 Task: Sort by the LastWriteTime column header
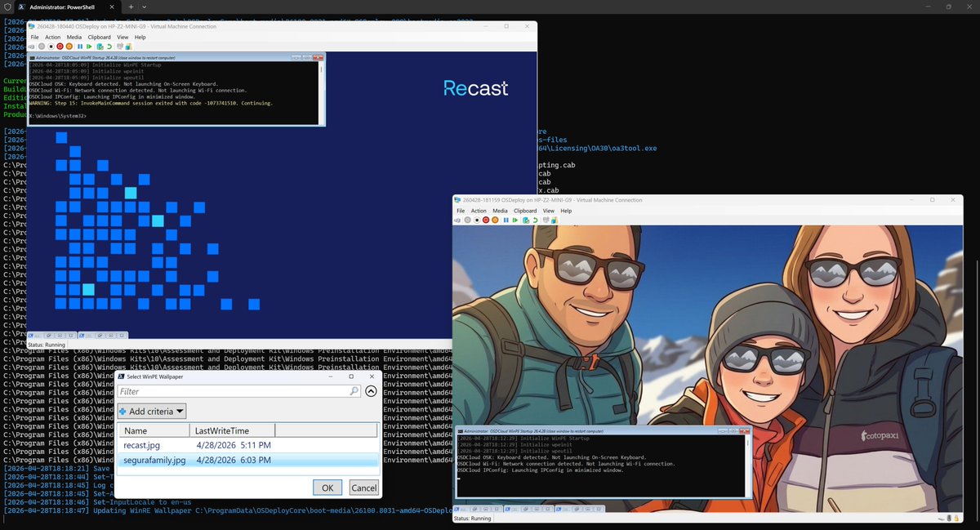[233, 430]
